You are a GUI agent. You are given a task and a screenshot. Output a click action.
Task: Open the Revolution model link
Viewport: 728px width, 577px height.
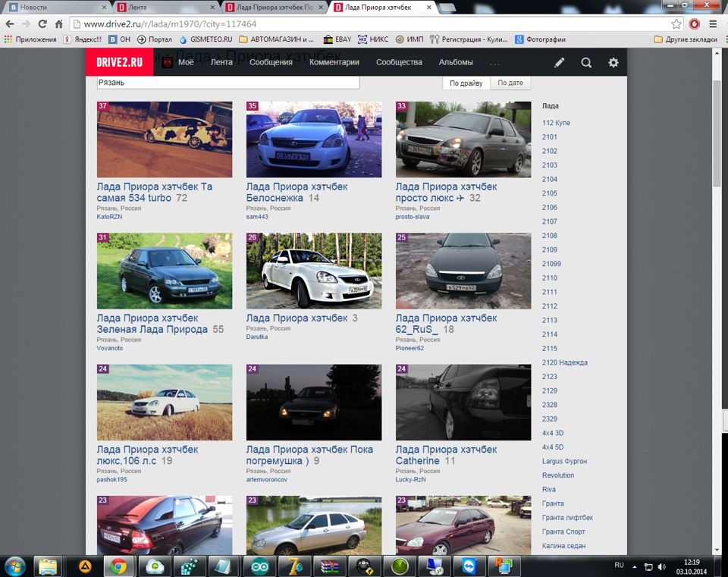point(558,475)
